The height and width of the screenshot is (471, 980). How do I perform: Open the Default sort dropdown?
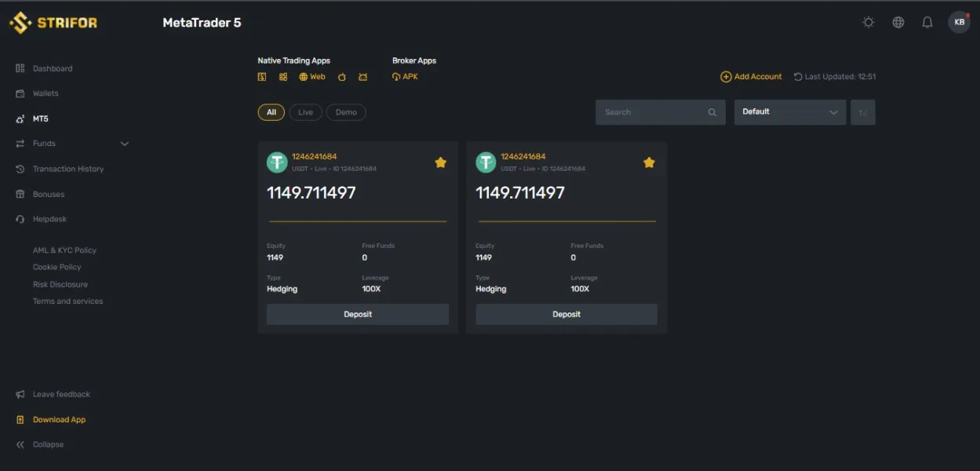click(790, 112)
